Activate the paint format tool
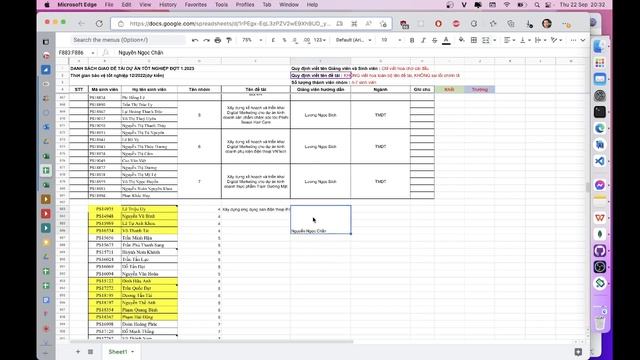Viewport: 640px width, 360px height. [x=229, y=40]
